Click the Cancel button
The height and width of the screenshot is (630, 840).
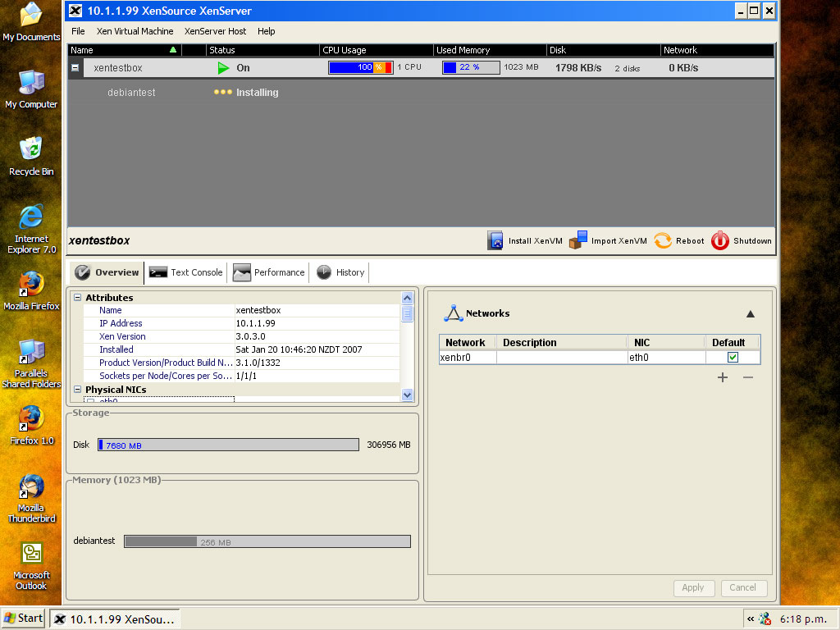point(743,587)
